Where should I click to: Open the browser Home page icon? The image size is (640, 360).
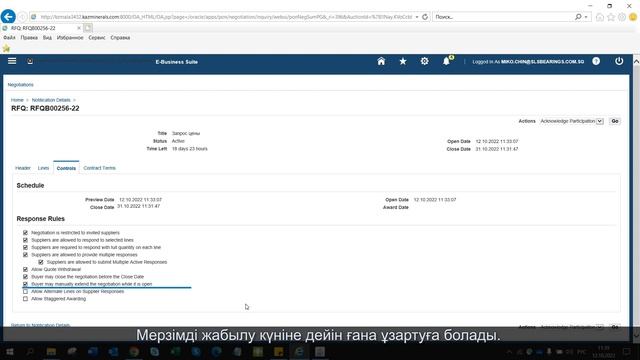click(600, 17)
